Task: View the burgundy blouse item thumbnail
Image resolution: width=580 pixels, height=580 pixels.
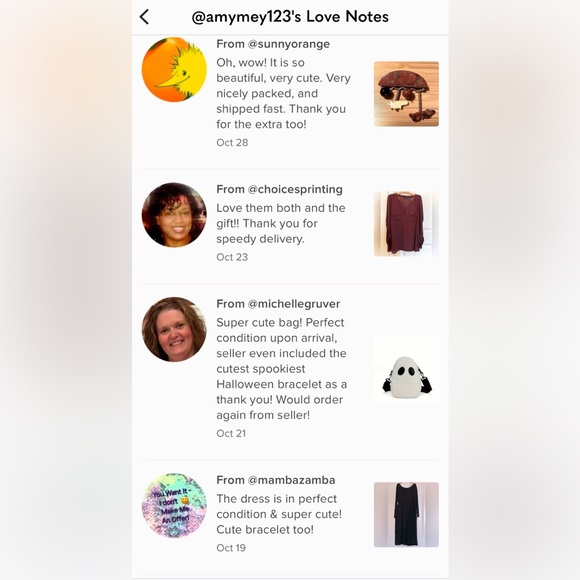Action: click(406, 224)
